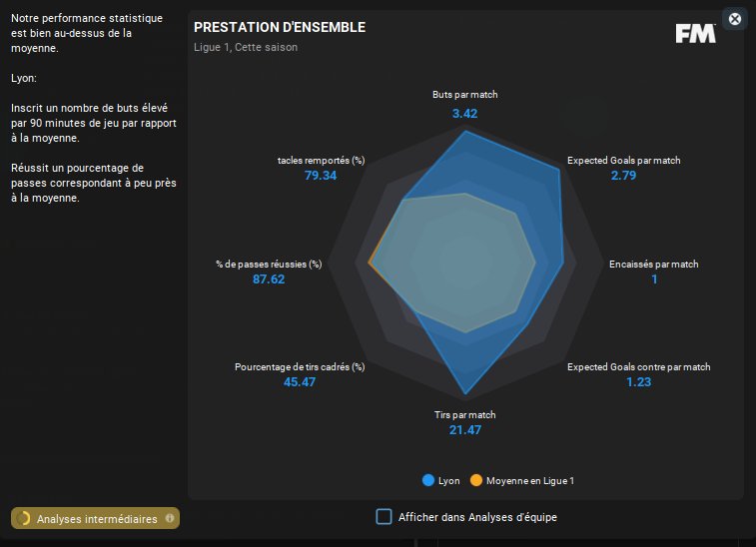Image resolution: width=756 pixels, height=547 pixels.
Task: Click the 21.47 shots per match value
Action: 465,430
